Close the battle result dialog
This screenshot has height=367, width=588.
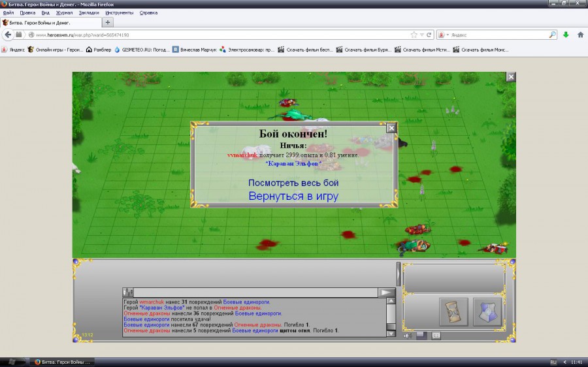(391, 128)
